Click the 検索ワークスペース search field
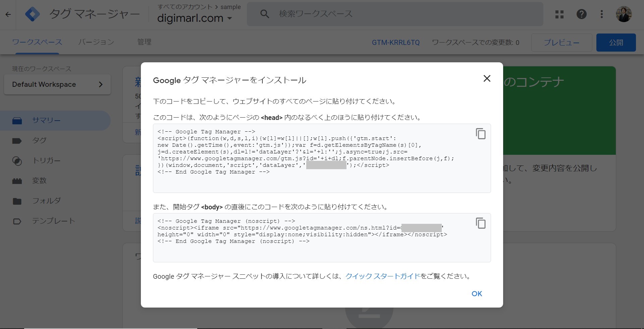This screenshot has height=329, width=644. coord(395,14)
